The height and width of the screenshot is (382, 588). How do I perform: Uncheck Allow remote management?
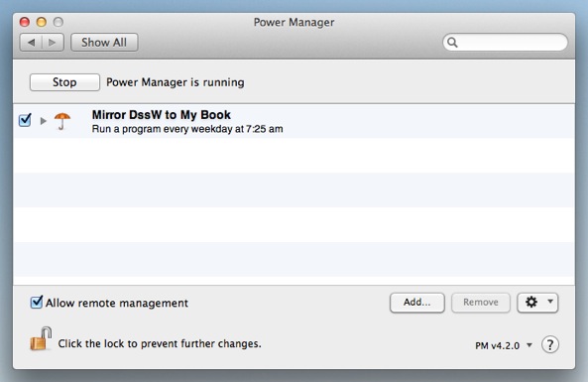(37, 302)
